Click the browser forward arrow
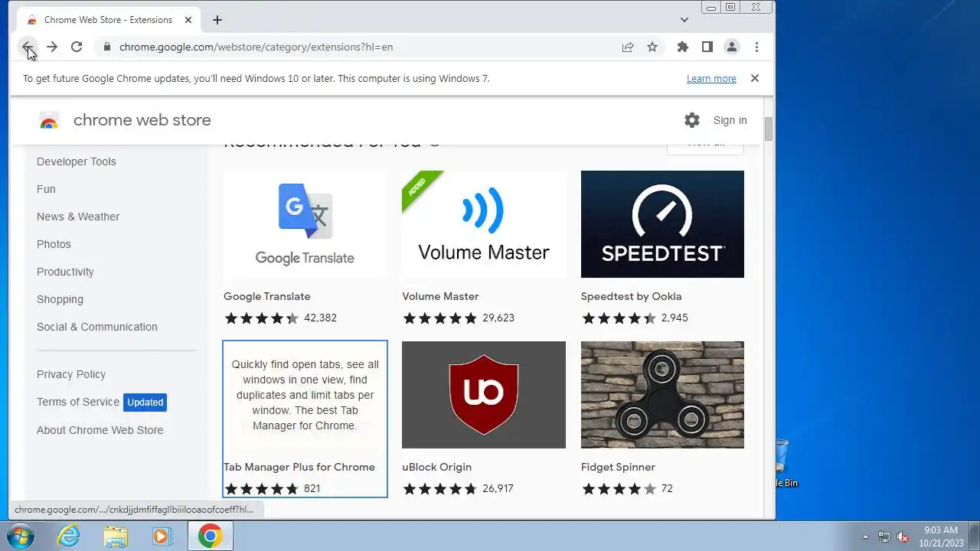This screenshot has height=551, width=980. pyautogui.click(x=51, y=47)
